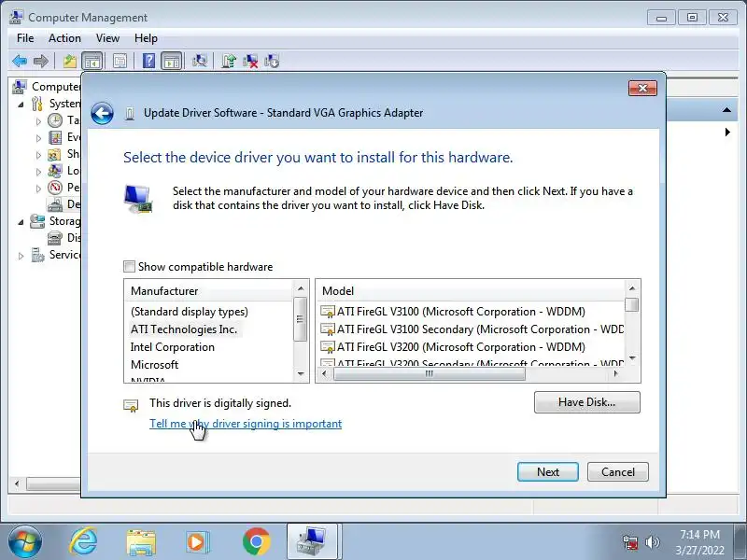Select the System Tools wrench icon
This screenshot has height=560, width=747.
(37, 104)
